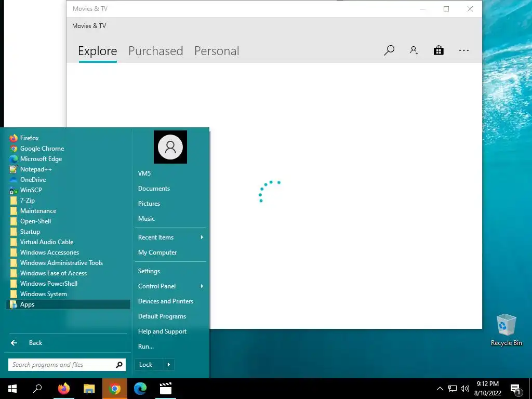
Task: Expand Windows Ease of Access folder
Action: pos(68,273)
